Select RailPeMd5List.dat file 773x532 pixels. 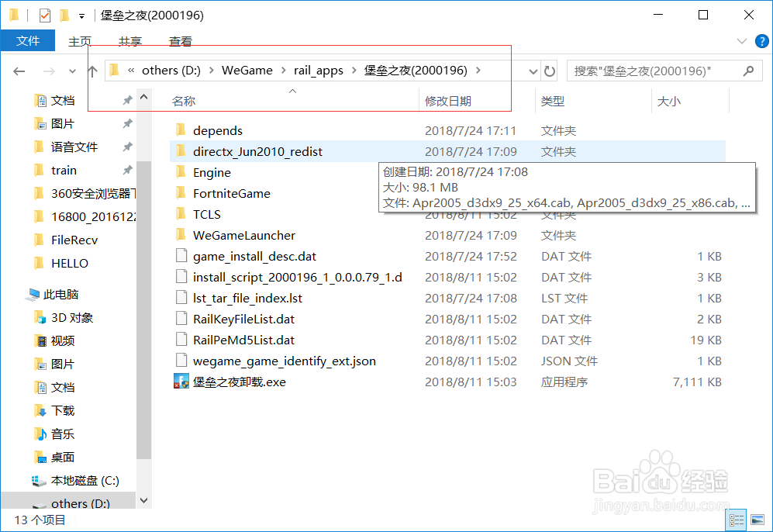coord(243,340)
